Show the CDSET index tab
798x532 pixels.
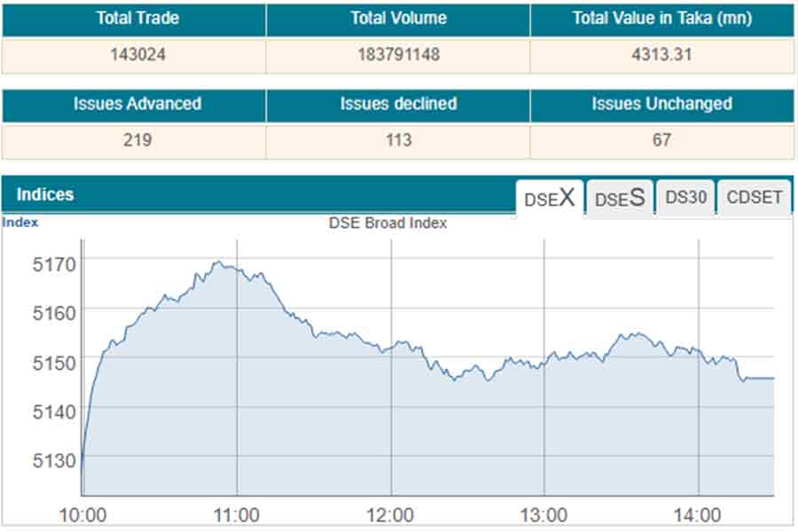755,198
